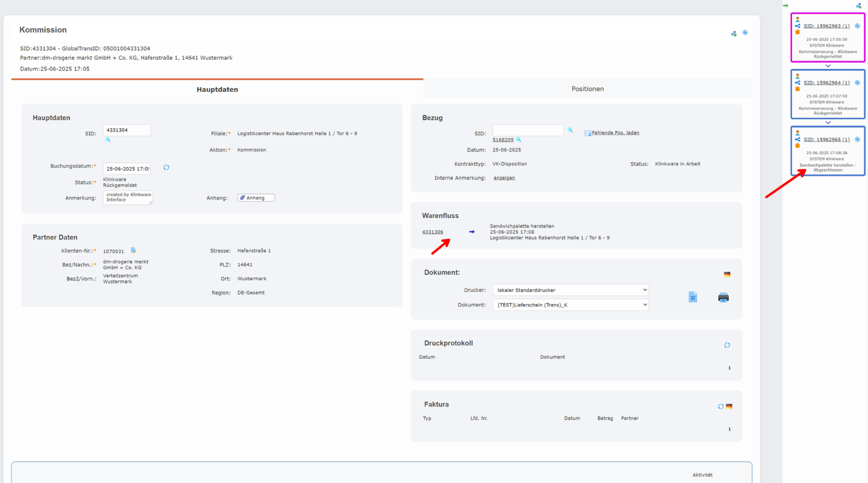868x483 pixels.
Task: Click magnifier icon below Hauptdaten SID field
Action: click(108, 139)
